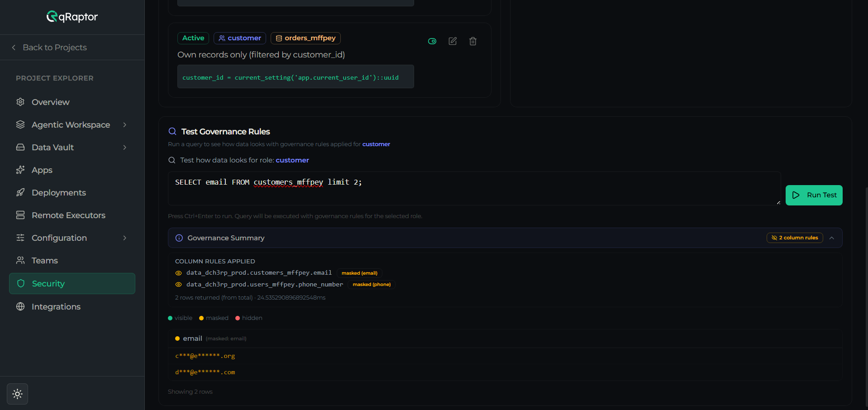This screenshot has width=868, height=410.
Task: Toggle visibility of the orders_mffpey rule
Action: pyautogui.click(x=432, y=41)
